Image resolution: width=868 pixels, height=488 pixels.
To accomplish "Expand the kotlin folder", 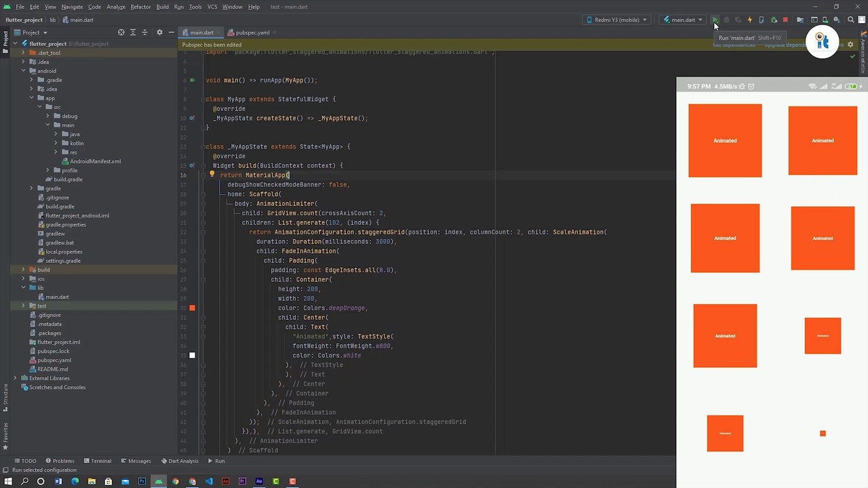I will pos(56,143).
